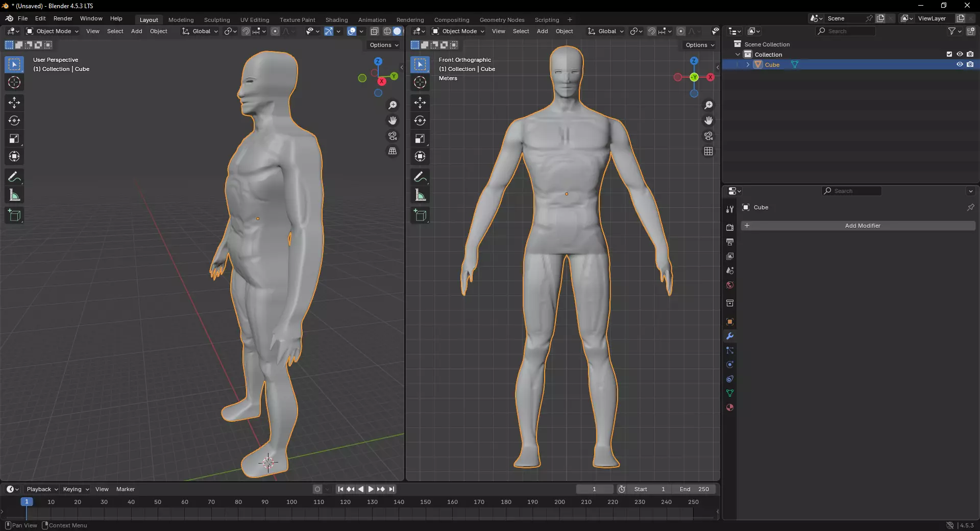This screenshot has height=531, width=980.
Task: Select the Measure tool in left viewport
Action: click(14, 195)
